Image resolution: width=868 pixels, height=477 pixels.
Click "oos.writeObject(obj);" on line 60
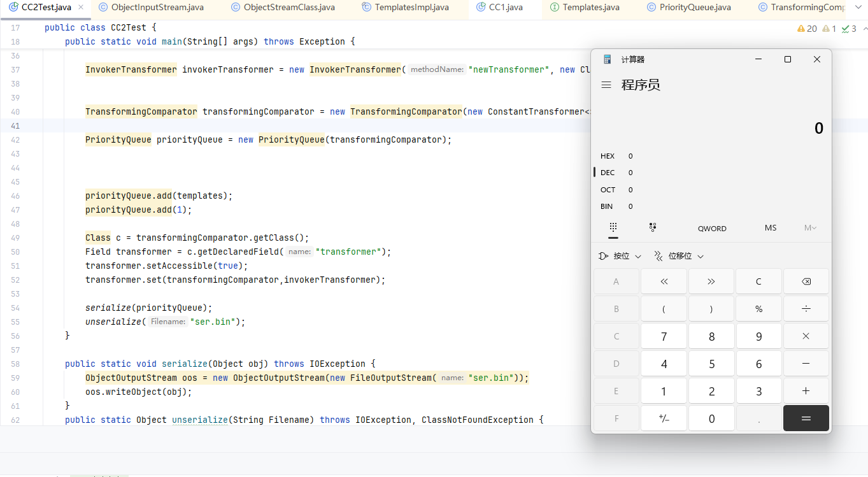tap(139, 392)
